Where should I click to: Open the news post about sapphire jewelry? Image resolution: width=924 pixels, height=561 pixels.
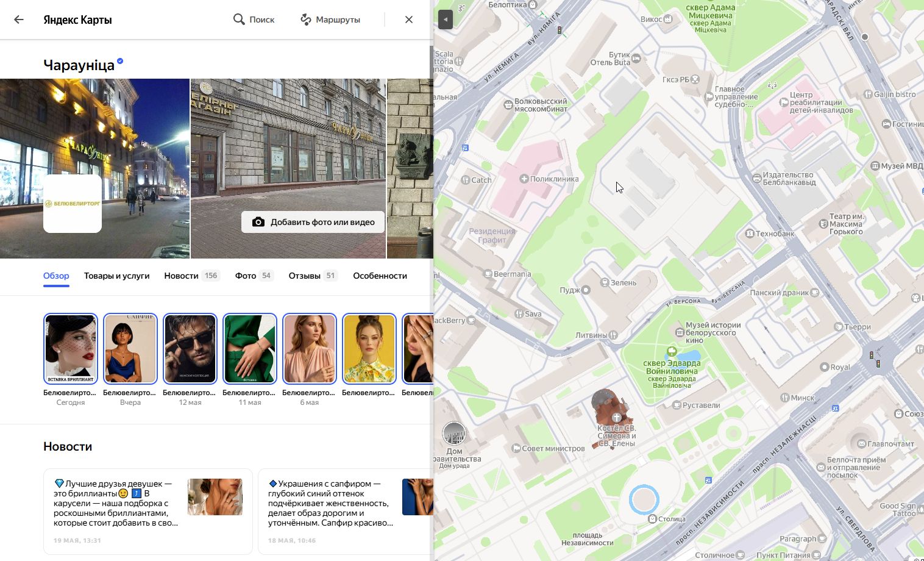[346, 511]
